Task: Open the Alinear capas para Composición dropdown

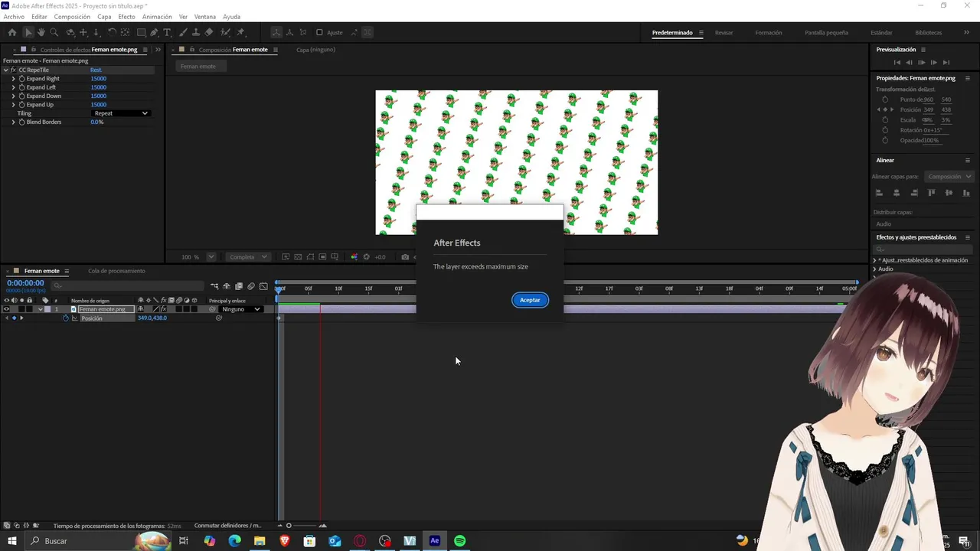Action: 949,177
